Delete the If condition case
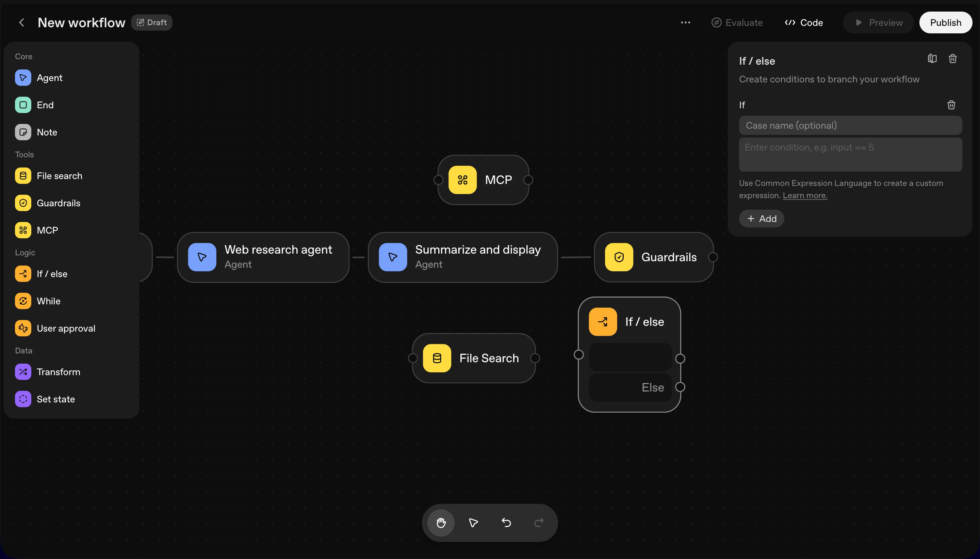The width and height of the screenshot is (980, 559). (951, 105)
